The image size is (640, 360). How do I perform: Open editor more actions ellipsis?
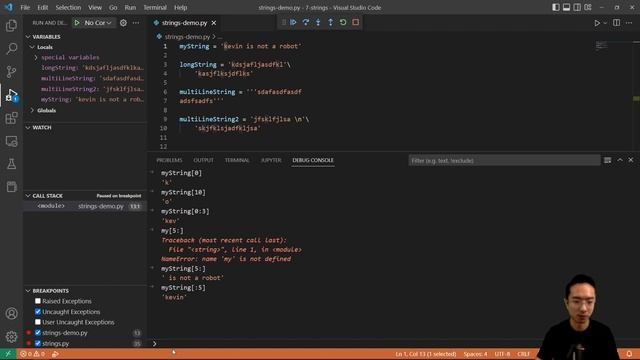click(x=629, y=23)
